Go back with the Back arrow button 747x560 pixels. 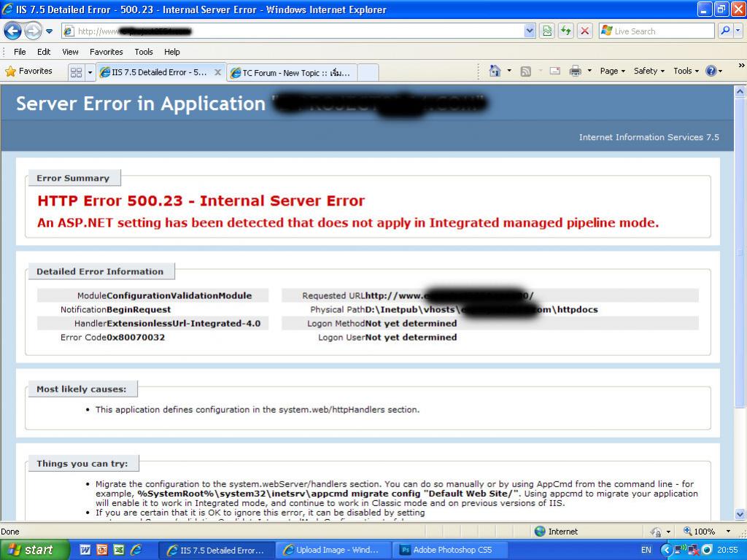tap(12, 31)
